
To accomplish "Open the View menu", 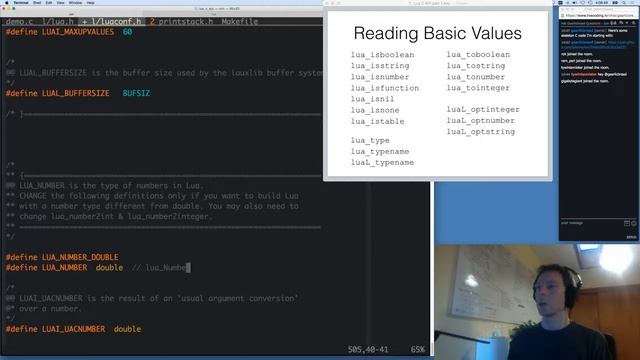I will [60, 2].
